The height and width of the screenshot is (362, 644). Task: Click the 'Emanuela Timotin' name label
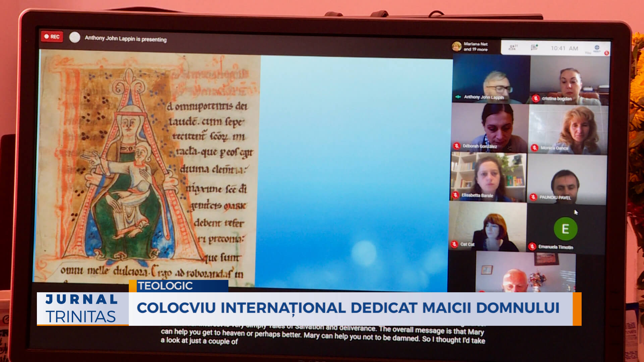(555, 247)
